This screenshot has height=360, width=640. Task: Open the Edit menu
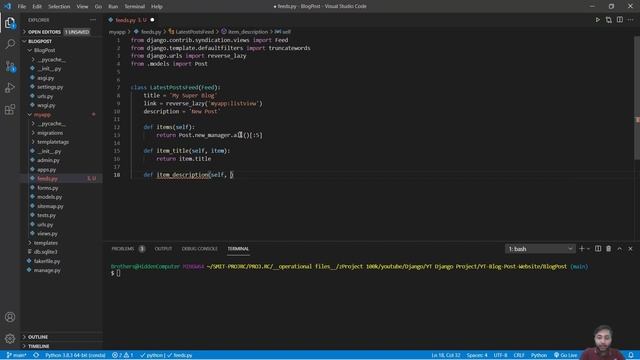37,7
